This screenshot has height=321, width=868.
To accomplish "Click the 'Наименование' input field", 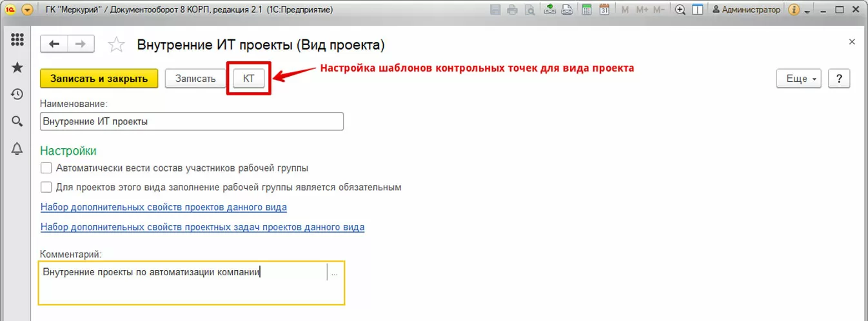I will [x=192, y=121].
